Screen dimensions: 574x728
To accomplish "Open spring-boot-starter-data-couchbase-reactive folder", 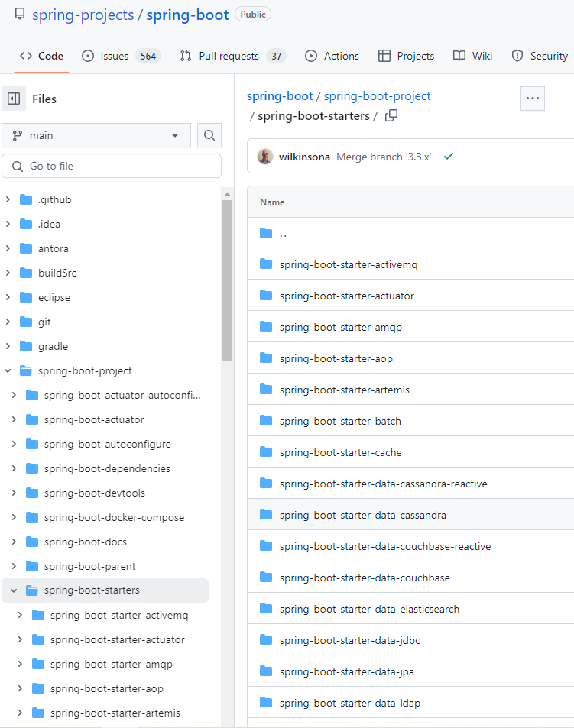I will click(x=385, y=546).
